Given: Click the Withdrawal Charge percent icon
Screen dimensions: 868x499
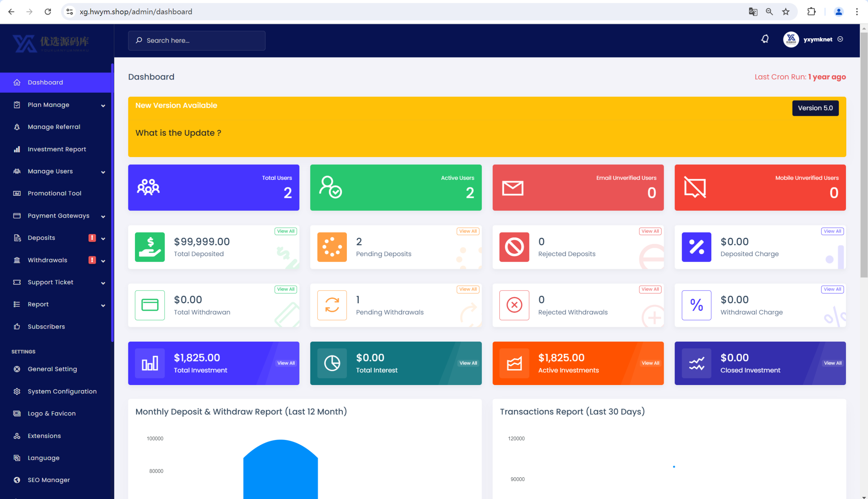Looking at the screenshot, I should [x=696, y=305].
